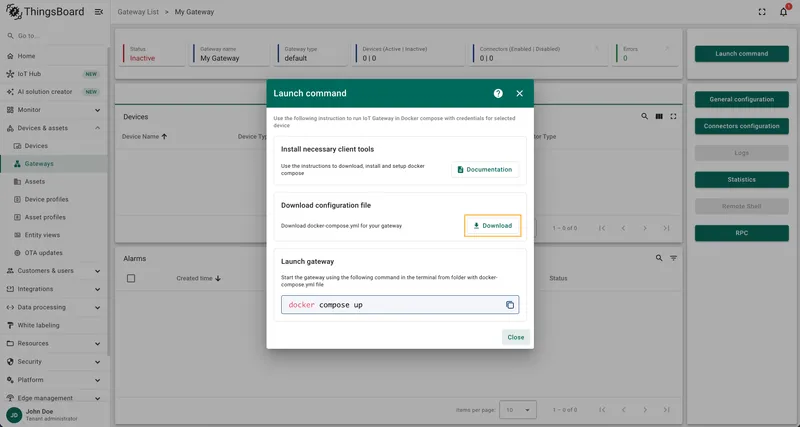Open Entity views in sidebar
Viewport: 800px width, 427px height.
(x=54, y=235)
